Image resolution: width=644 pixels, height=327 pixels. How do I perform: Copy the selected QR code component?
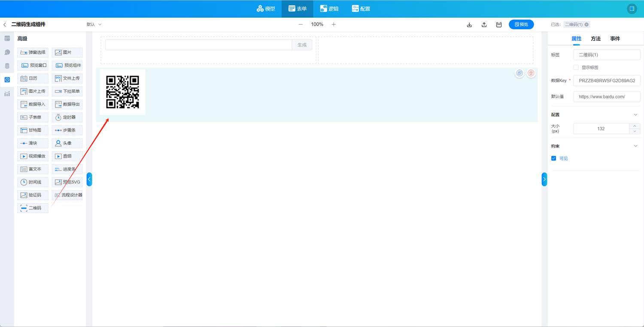[519, 73]
